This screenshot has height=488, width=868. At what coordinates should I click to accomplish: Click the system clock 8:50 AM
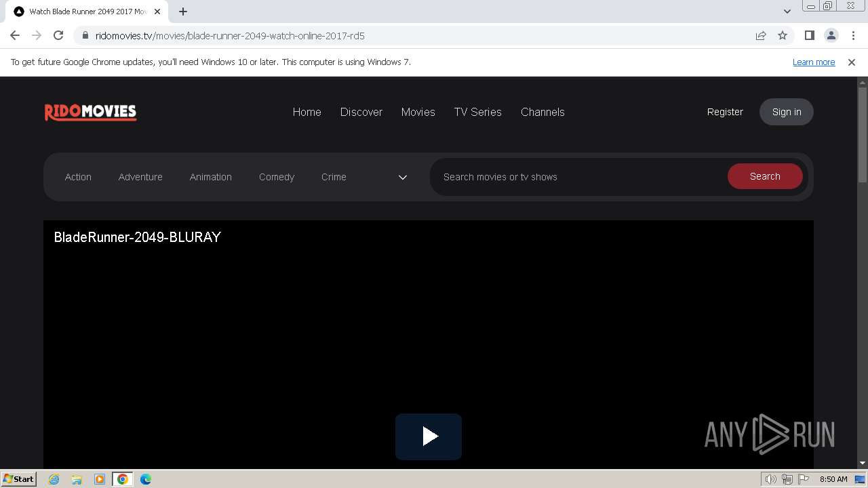tap(833, 479)
